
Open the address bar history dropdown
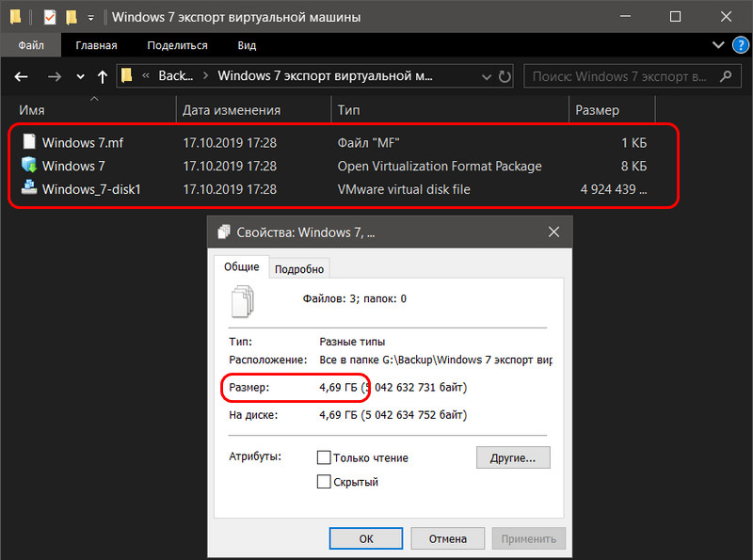tap(487, 77)
